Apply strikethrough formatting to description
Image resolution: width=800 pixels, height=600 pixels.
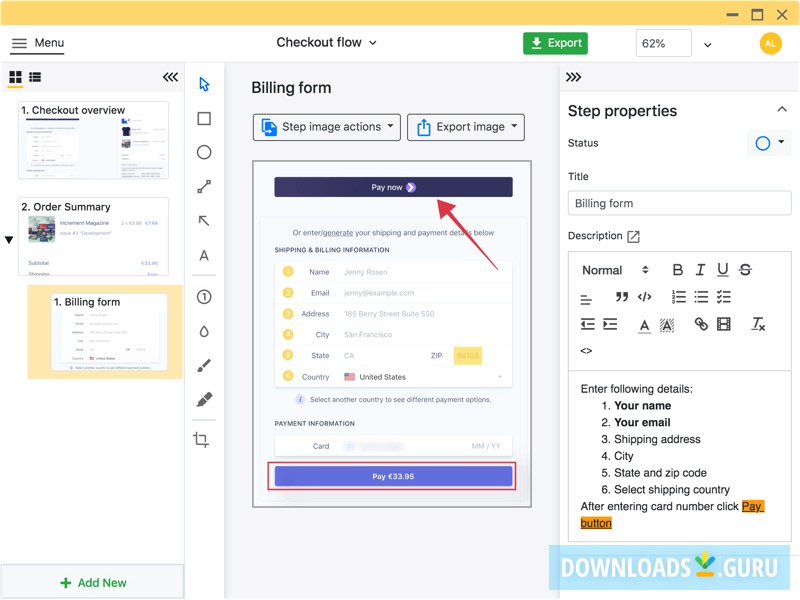pos(745,270)
